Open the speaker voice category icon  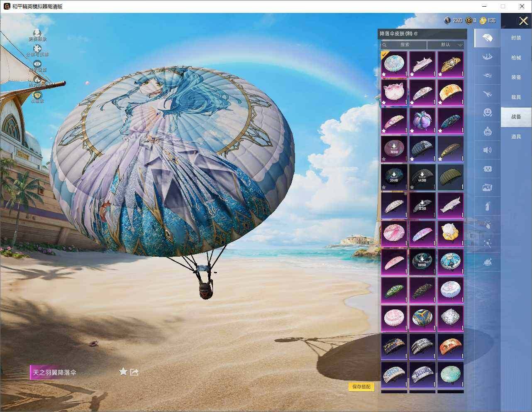tap(488, 150)
